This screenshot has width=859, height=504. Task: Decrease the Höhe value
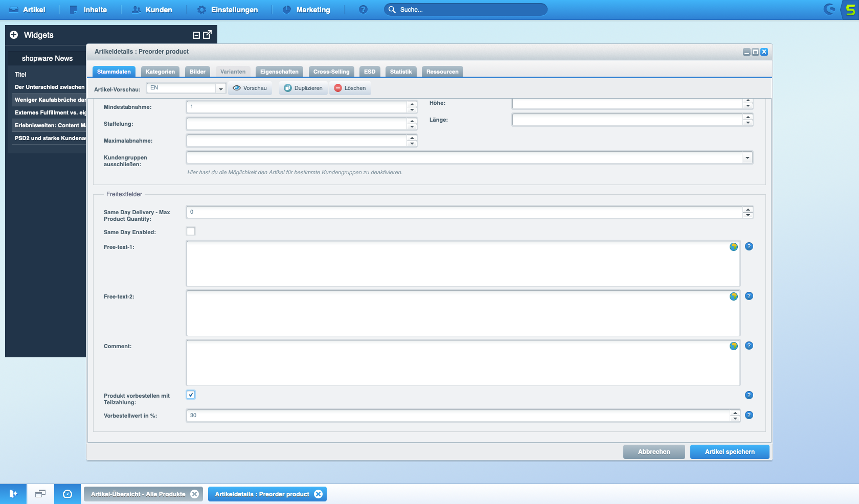748,106
